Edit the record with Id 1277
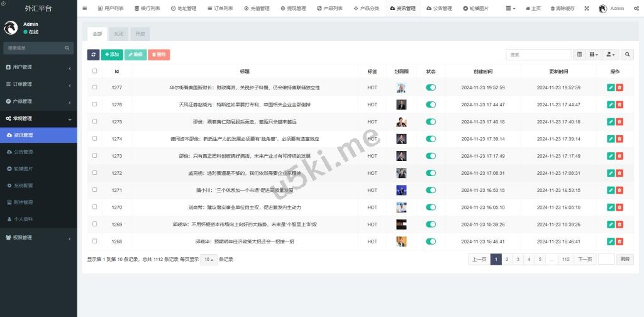Screen dimensions: 644x317 tap(611, 87)
